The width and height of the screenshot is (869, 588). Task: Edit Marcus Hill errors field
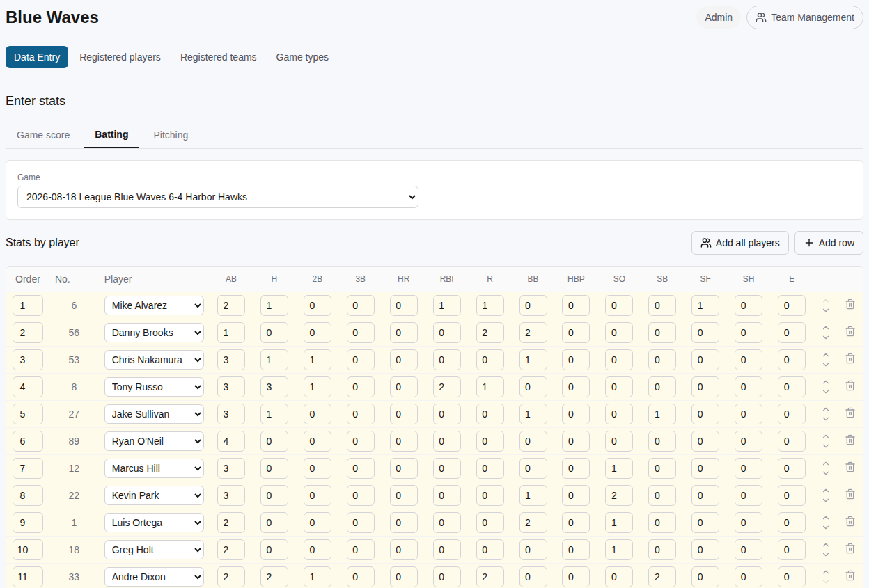click(x=792, y=468)
